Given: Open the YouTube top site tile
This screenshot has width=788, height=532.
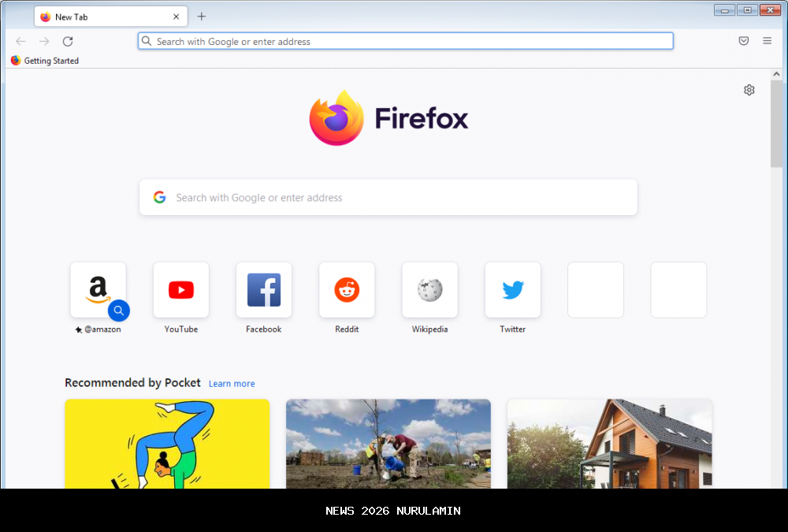Looking at the screenshot, I should coord(181,290).
